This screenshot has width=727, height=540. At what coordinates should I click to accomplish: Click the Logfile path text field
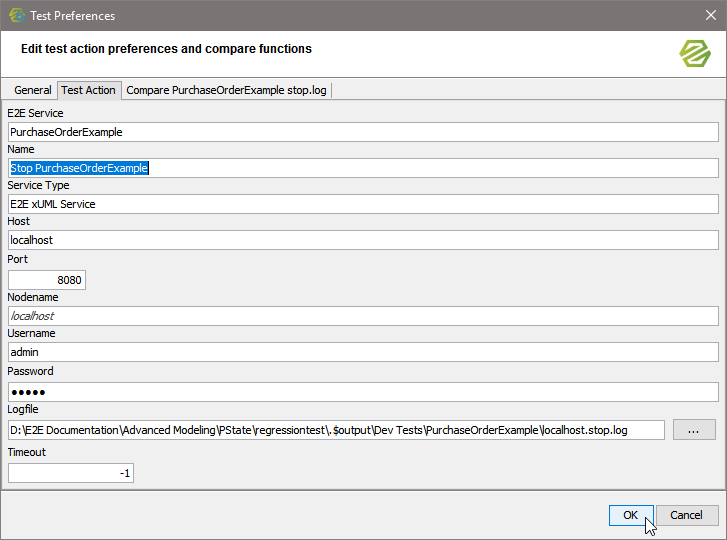pos(336,430)
